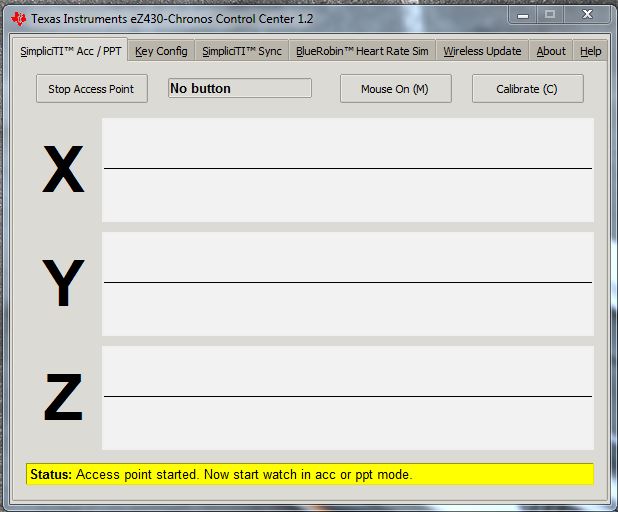Click the yellow Status message bar

click(310, 474)
